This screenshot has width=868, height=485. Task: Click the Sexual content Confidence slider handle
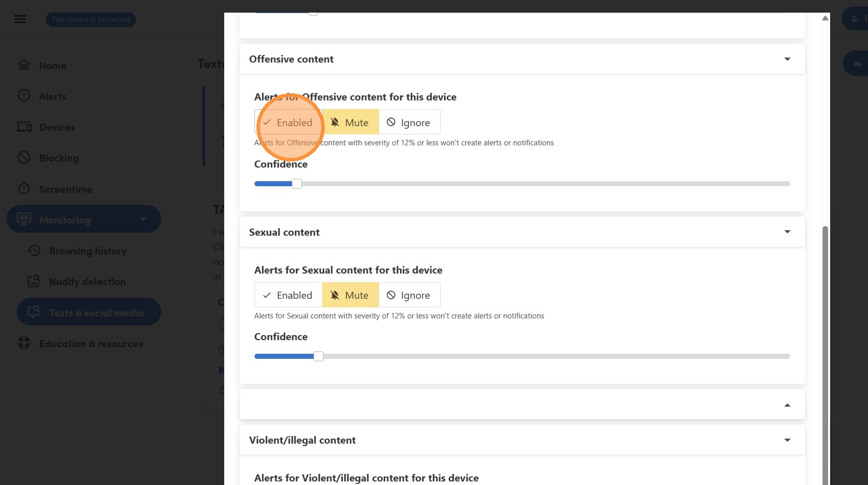click(319, 356)
